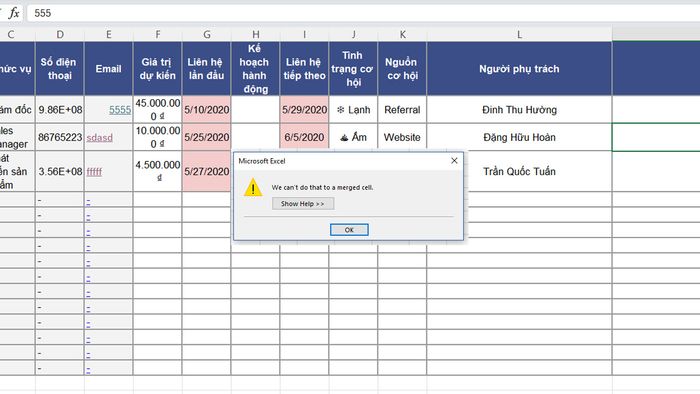
Task: Select column K header
Action: coord(402,34)
